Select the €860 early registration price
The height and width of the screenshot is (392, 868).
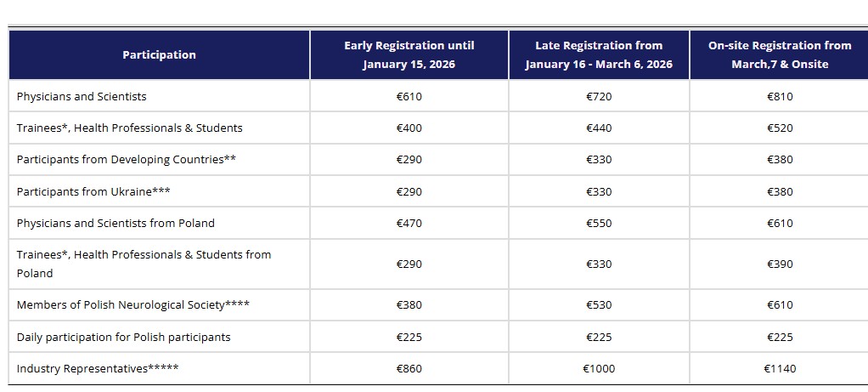tap(409, 369)
